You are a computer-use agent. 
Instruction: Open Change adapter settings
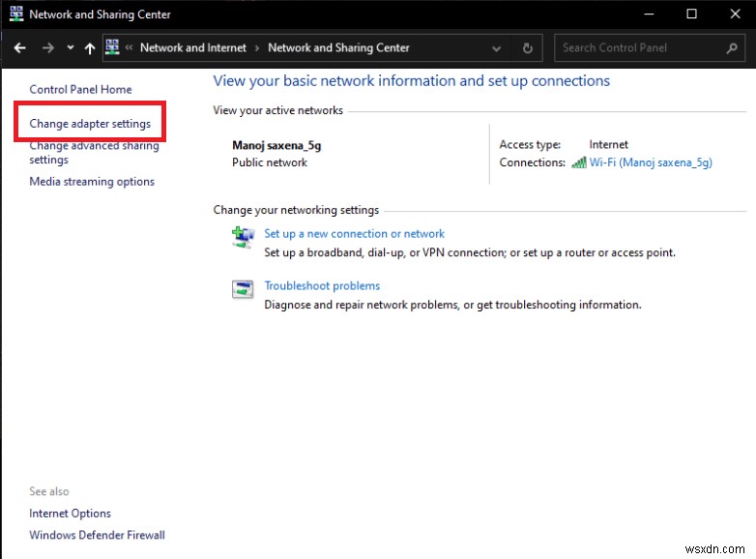point(90,124)
